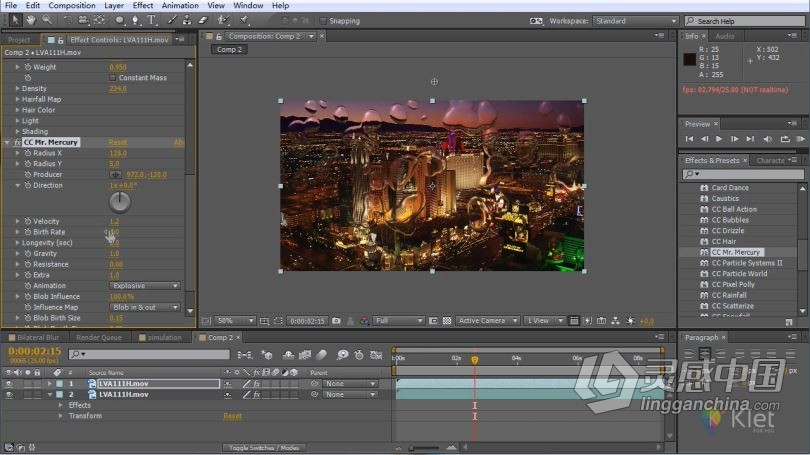Select the Horizontal Type tool
This screenshot has height=455, width=810.
151,20
